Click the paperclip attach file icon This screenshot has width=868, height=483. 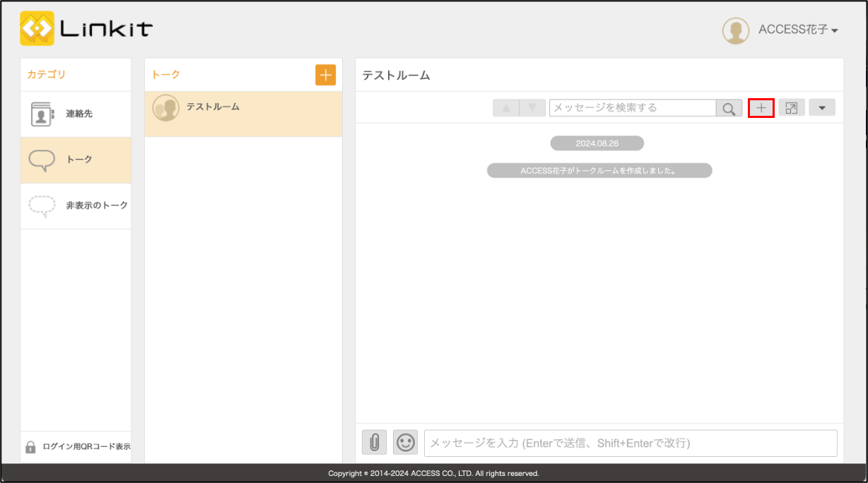375,442
